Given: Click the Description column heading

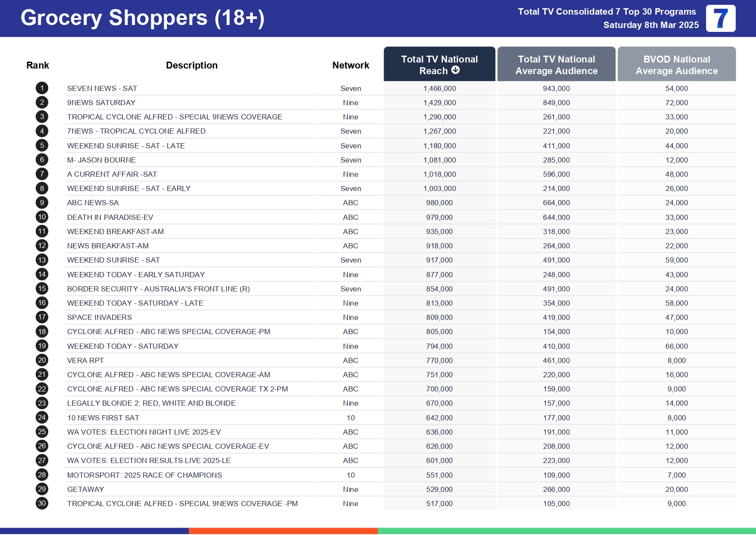Looking at the screenshot, I should pos(192,65).
